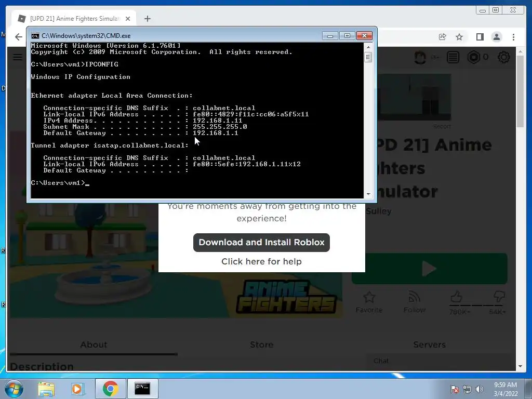532x399 pixels.
Task: Restore down the Chrome browser window
Action: [496, 10]
